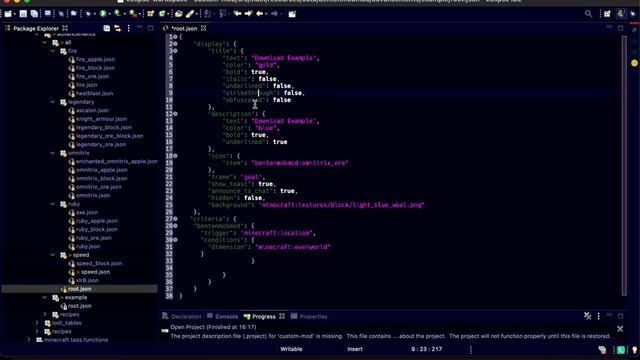Toggle the Pin Editor toolbar button

click(292, 14)
